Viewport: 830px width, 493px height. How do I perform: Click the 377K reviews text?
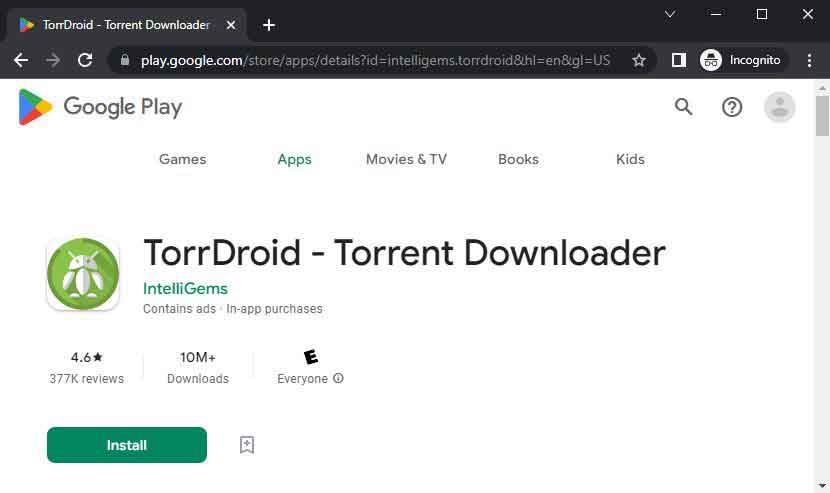click(x=87, y=379)
